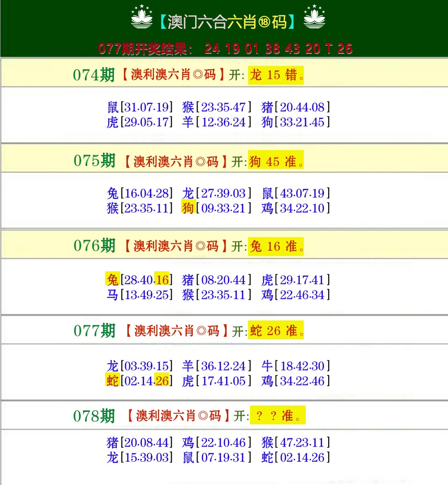Expand the 074期 results section
Image resolution: width=448 pixels, height=485 pixels.
coord(94,75)
